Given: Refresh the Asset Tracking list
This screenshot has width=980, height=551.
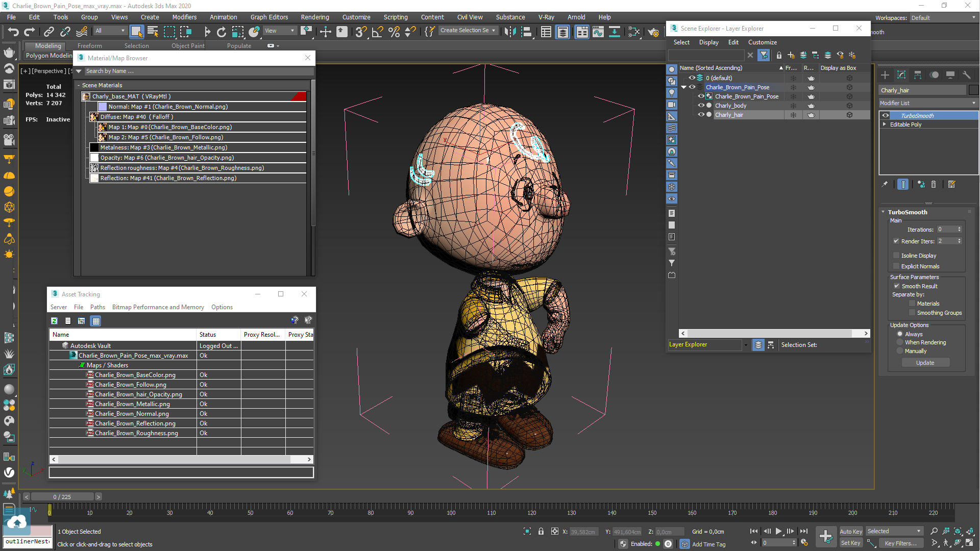Looking at the screenshot, I should [x=54, y=321].
